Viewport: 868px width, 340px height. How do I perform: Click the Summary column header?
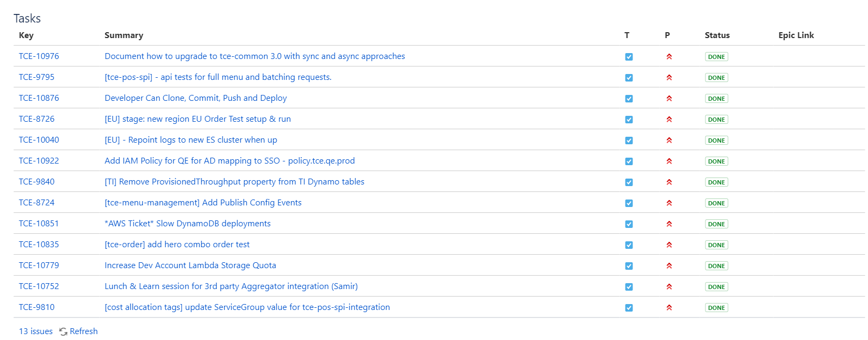[124, 35]
